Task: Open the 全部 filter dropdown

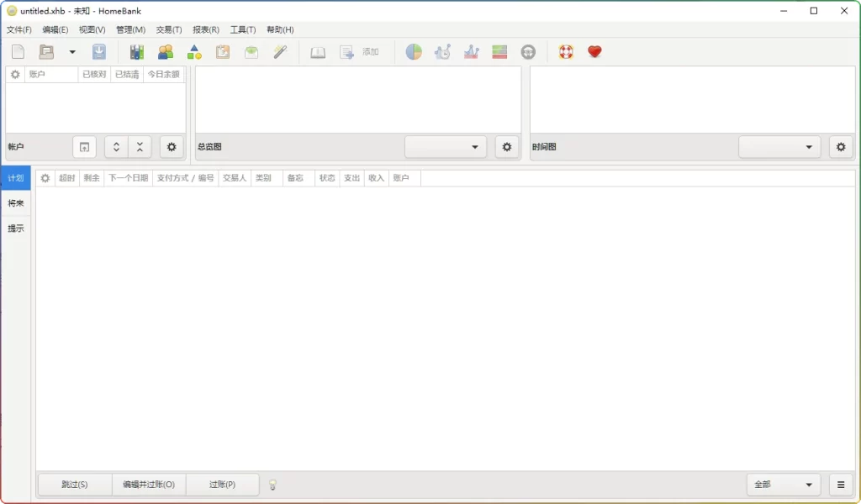Action: tap(782, 484)
